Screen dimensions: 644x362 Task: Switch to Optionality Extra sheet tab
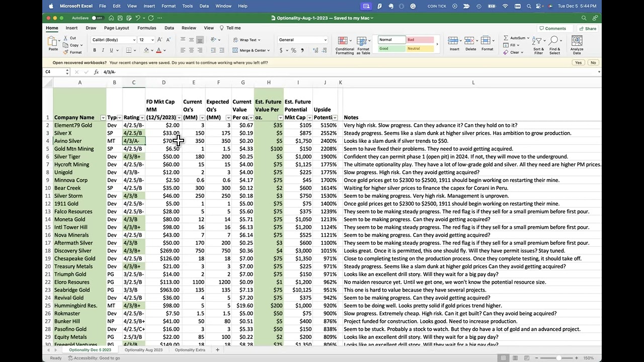coord(190,350)
